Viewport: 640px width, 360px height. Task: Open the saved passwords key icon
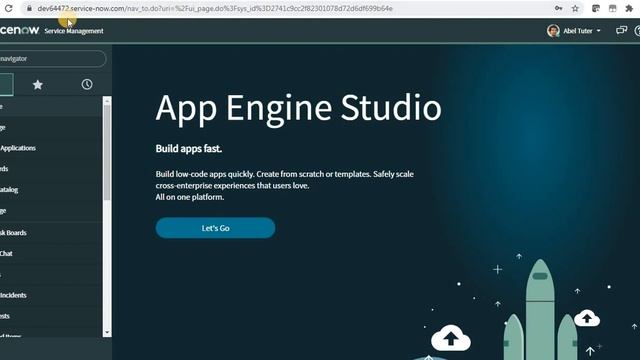coord(558,8)
